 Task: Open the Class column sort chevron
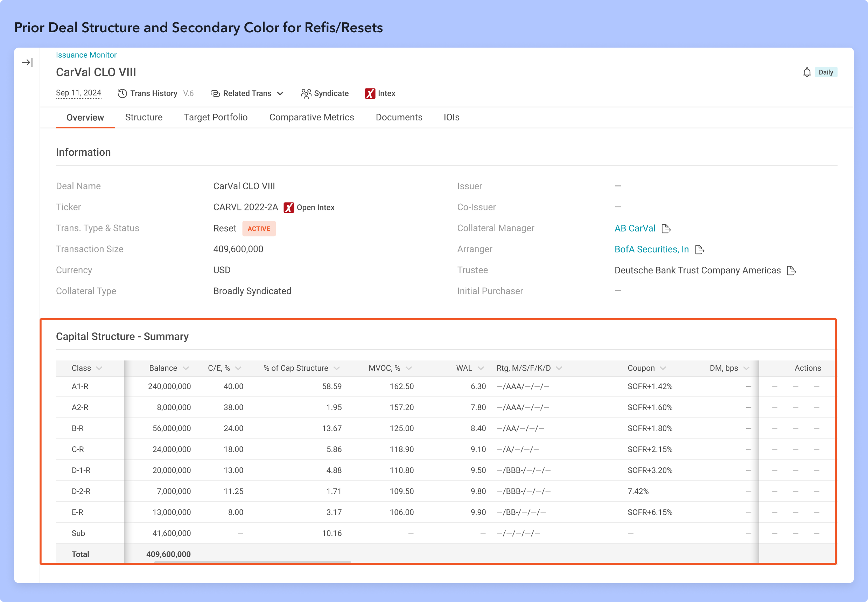coord(99,368)
